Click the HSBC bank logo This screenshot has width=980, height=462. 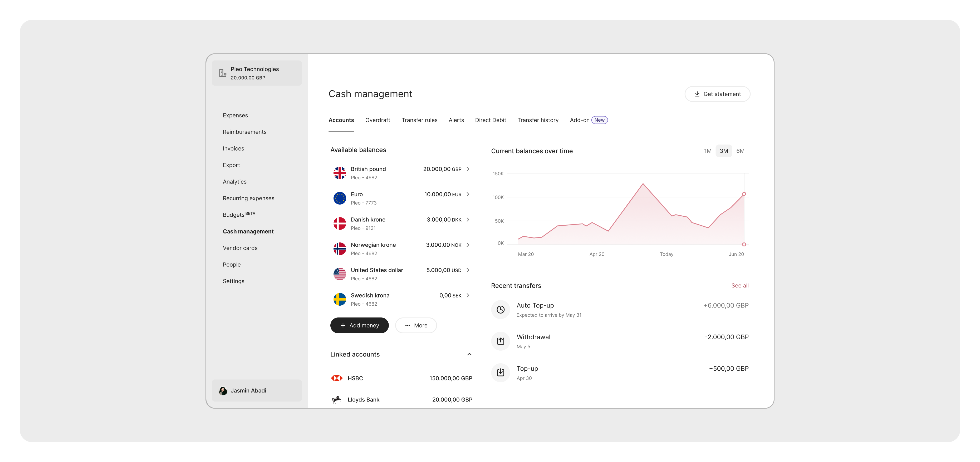pyautogui.click(x=337, y=378)
